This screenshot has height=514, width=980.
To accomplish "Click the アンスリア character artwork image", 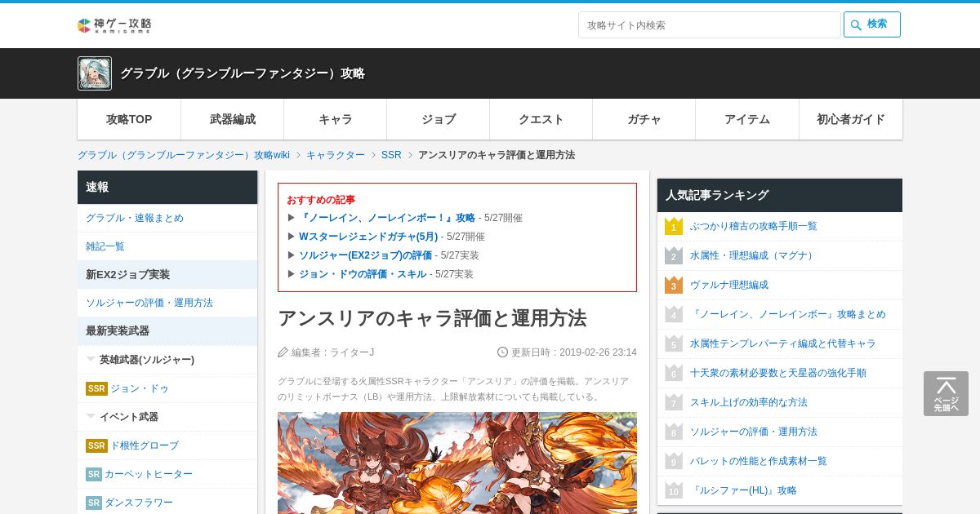I will [457, 463].
